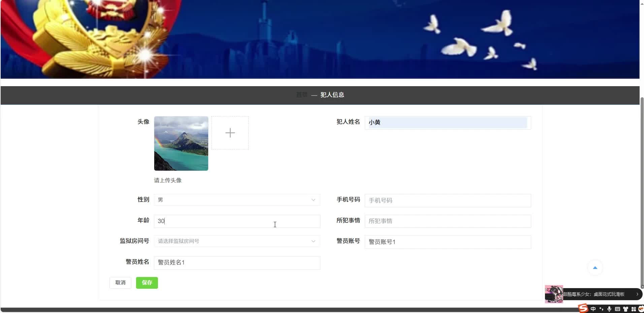This screenshot has height=313, width=644.
Task: Click the uploaded landscape avatar thumbnail
Action: [181, 143]
